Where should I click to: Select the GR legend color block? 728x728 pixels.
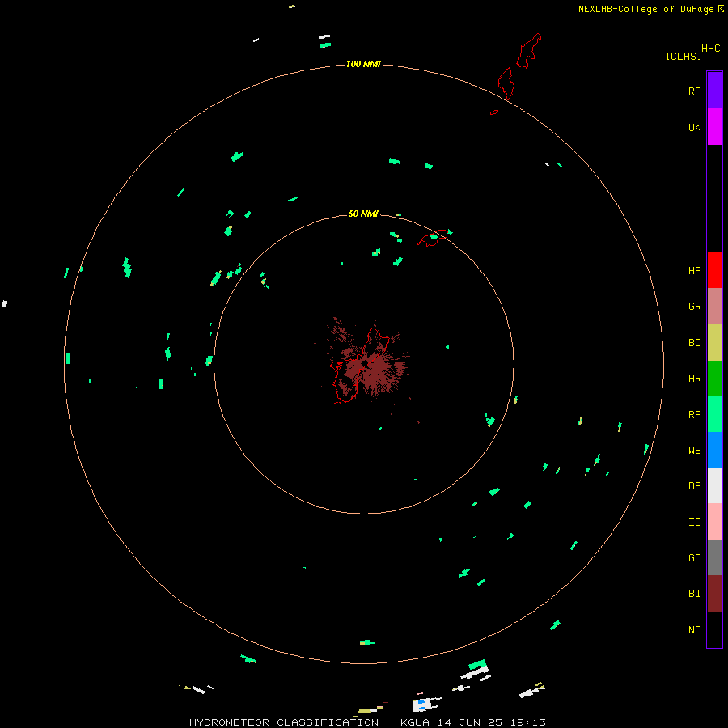(x=714, y=307)
